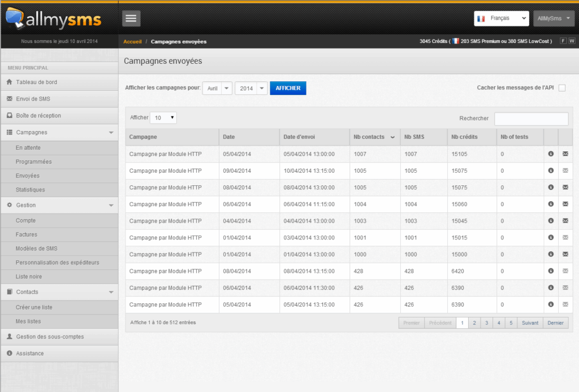Click envelope icon for 01/04/2014 13:00:00 campaign
Viewport: 579px width, 392px height.
click(565, 254)
